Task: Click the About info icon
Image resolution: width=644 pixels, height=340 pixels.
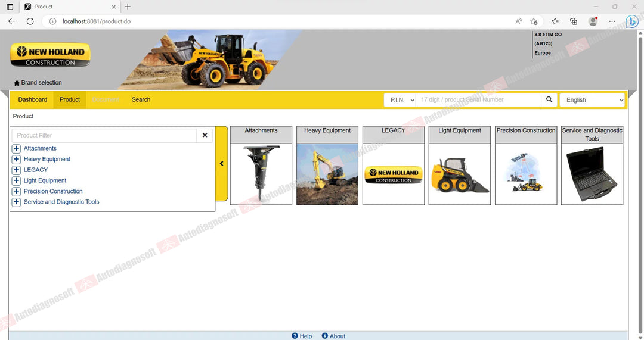Action: (x=324, y=336)
